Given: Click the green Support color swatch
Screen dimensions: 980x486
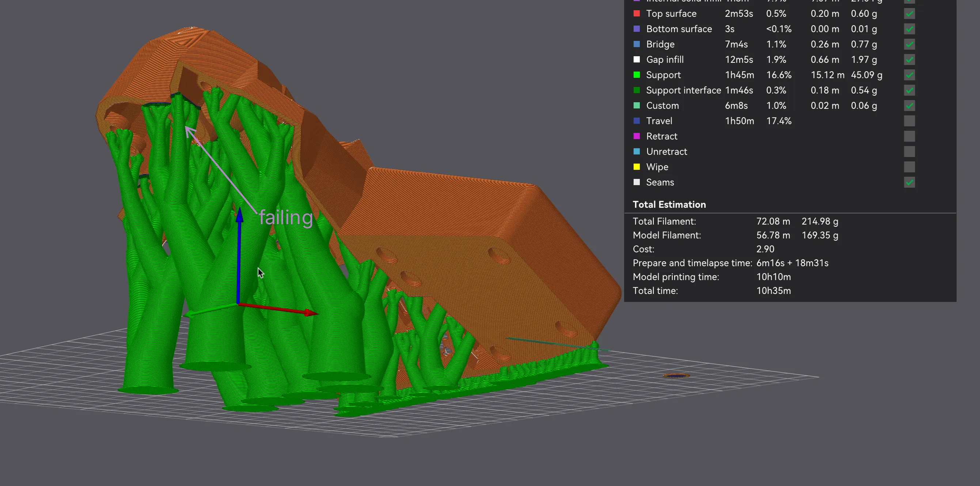Looking at the screenshot, I should coord(637,74).
